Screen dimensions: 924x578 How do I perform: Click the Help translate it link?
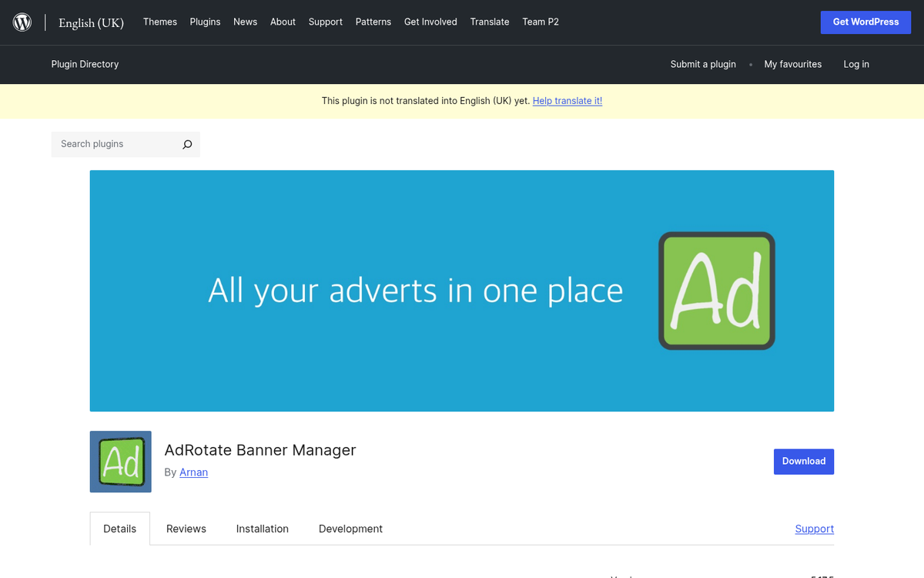click(x=567, y=100)
